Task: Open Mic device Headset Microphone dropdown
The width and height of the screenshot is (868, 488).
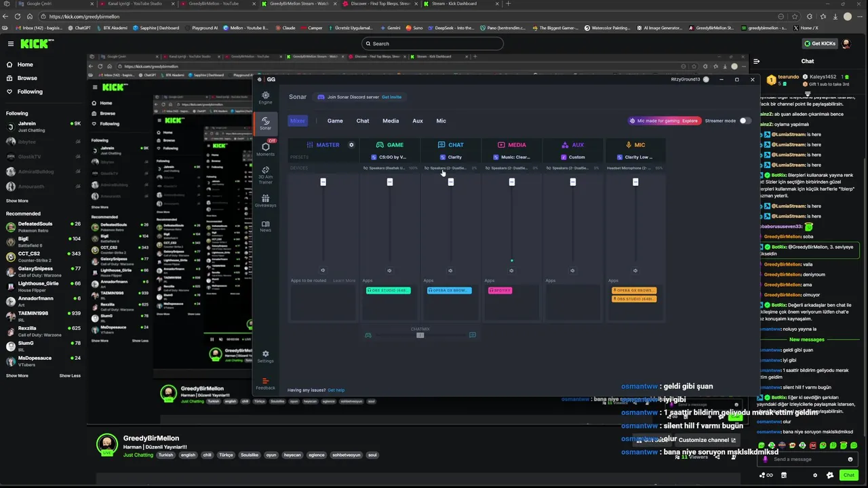Action: coord(635,168)
